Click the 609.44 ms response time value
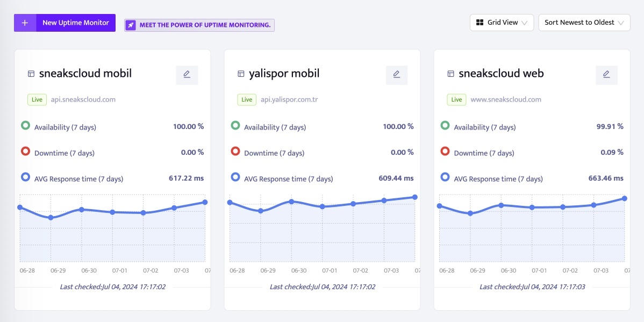Viewport: 644px width, 322px height. [x=396, y=178]
